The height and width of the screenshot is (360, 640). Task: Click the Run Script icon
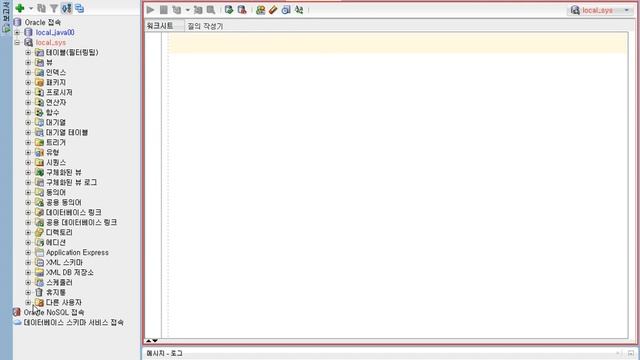click(164, 10)
